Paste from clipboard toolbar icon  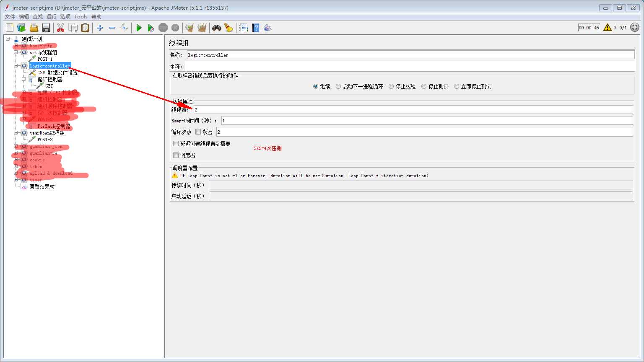(85, 28)
